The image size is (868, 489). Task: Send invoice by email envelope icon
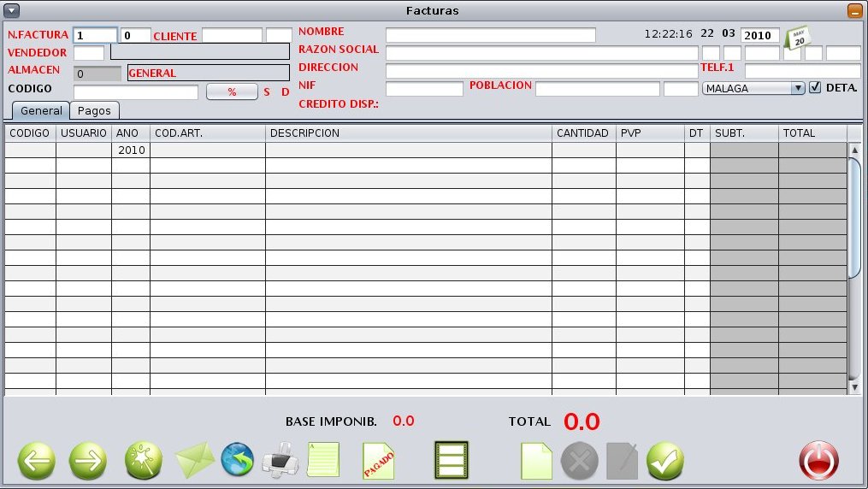[195, 460]
